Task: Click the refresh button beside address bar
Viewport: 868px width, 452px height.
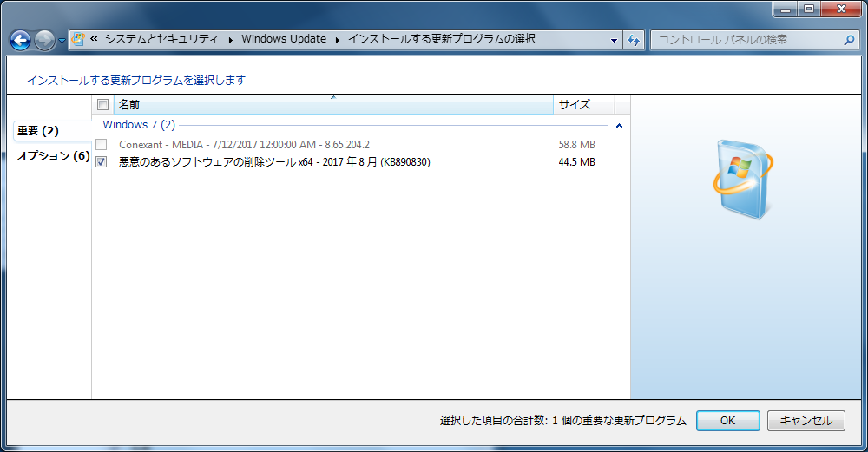Action: point(634,40)
